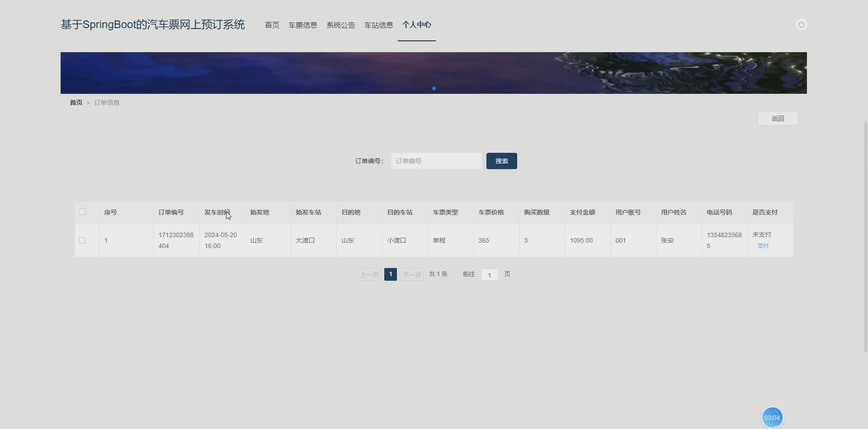
Task: Switch to the 系统公告 tab
Action: click(x=340, y=25)
